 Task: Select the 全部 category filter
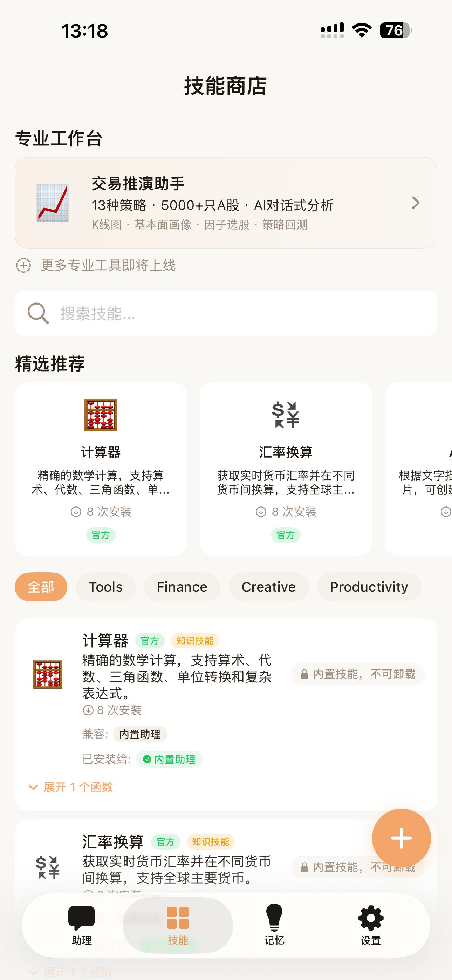pyautogui.click(x=41, y=587)
